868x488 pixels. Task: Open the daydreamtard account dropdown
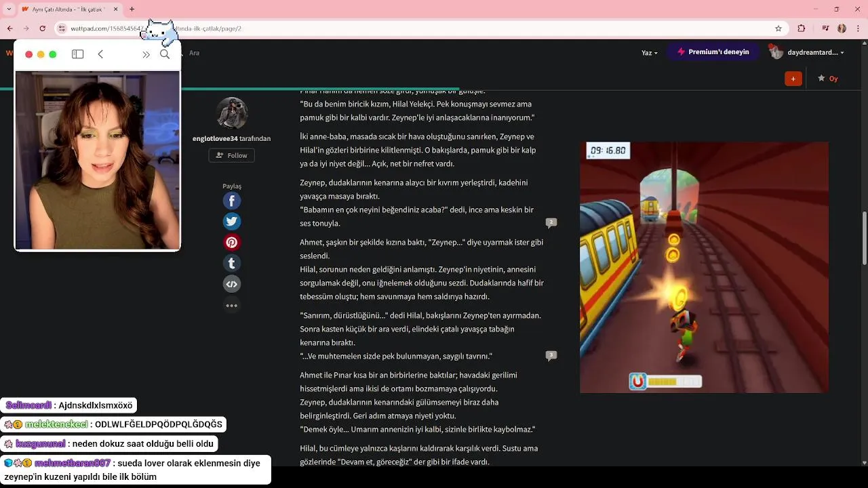pyautogui.click(x=816, y=52)
